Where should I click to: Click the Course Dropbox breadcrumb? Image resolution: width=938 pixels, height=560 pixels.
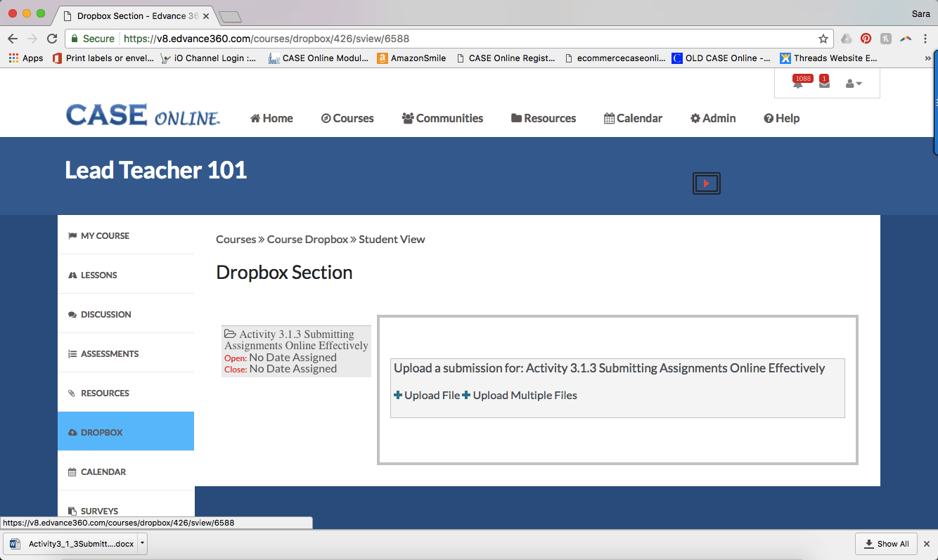pos(307,239)
